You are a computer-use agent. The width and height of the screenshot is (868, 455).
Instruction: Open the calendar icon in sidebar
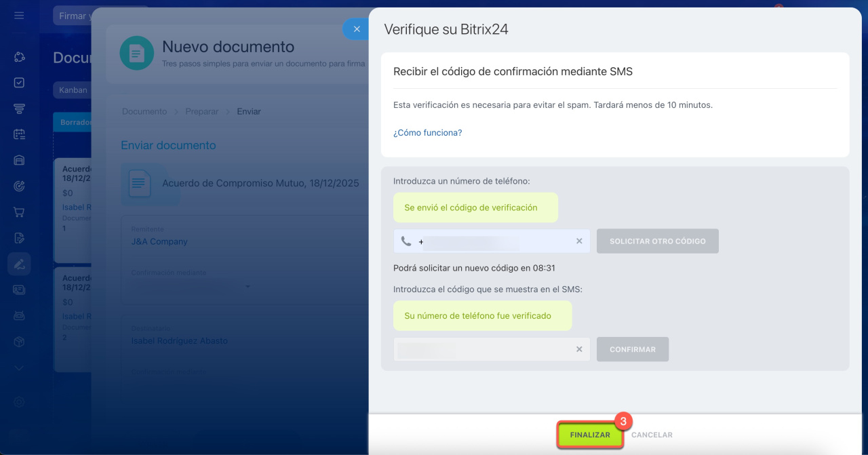tap(19, 134)
